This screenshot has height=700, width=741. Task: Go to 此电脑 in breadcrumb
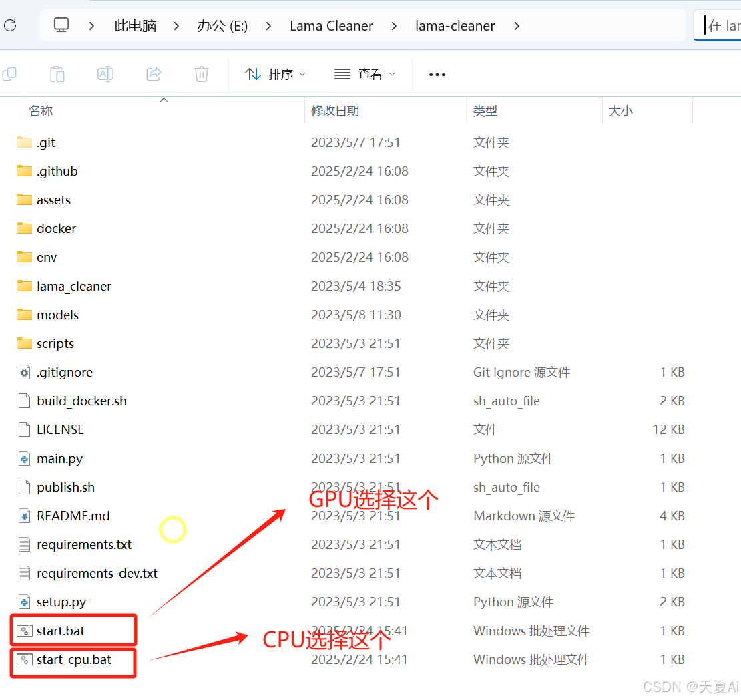pyautogui.click(x=135, y=25)
